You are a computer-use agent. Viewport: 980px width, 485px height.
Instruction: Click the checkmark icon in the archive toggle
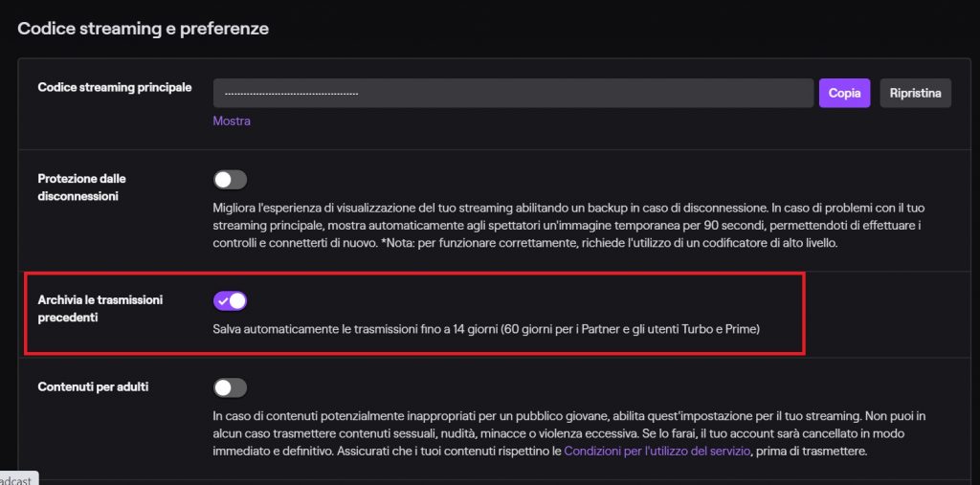tap(222, 300)
